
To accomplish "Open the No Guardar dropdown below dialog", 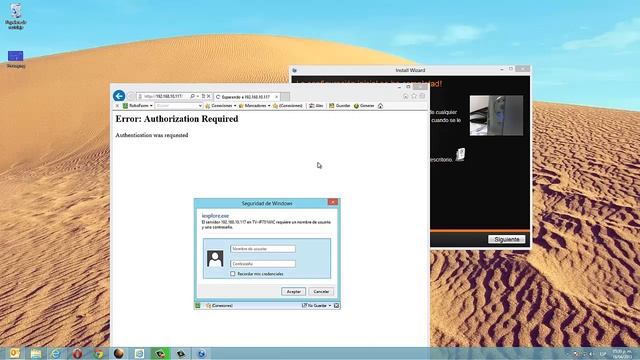I will coord(316,306).
